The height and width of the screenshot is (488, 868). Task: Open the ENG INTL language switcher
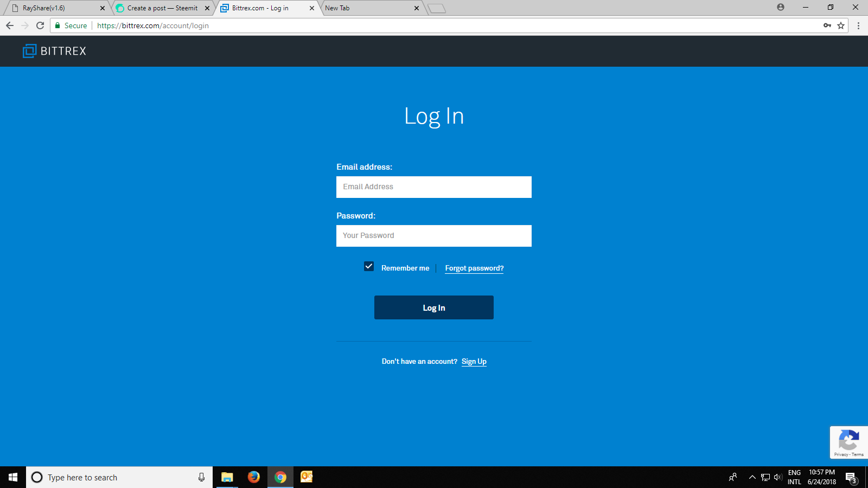point(794,477)
